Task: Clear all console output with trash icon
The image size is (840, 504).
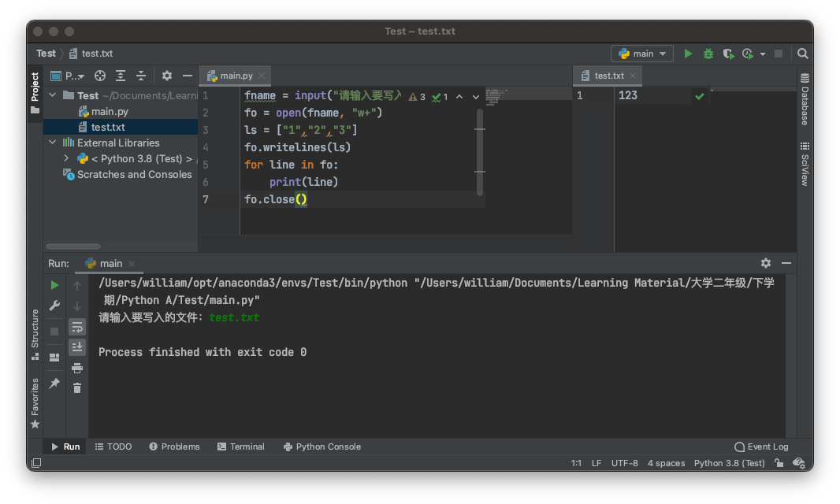Action: tap(77, 387)
